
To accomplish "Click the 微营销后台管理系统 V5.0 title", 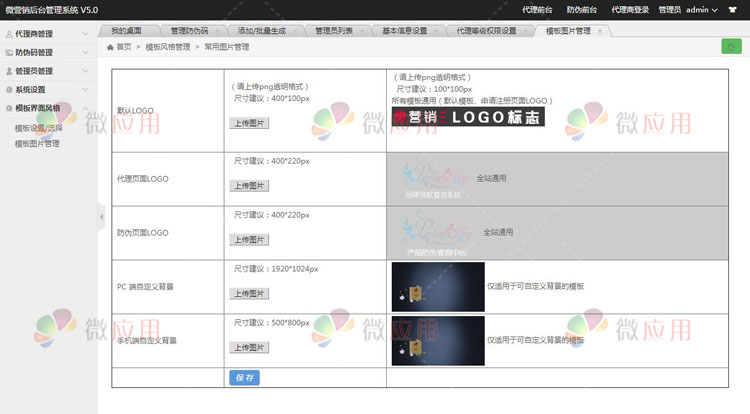I will pos(52,10).
